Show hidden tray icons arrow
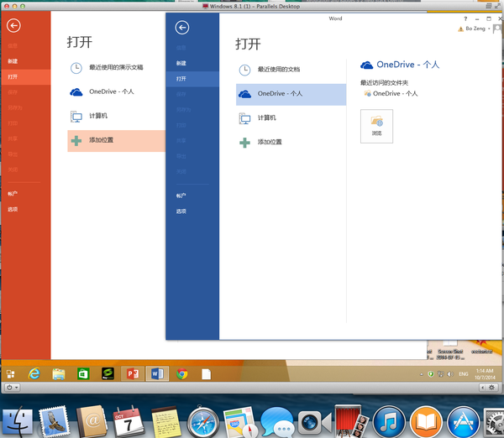 pos(422,374)
